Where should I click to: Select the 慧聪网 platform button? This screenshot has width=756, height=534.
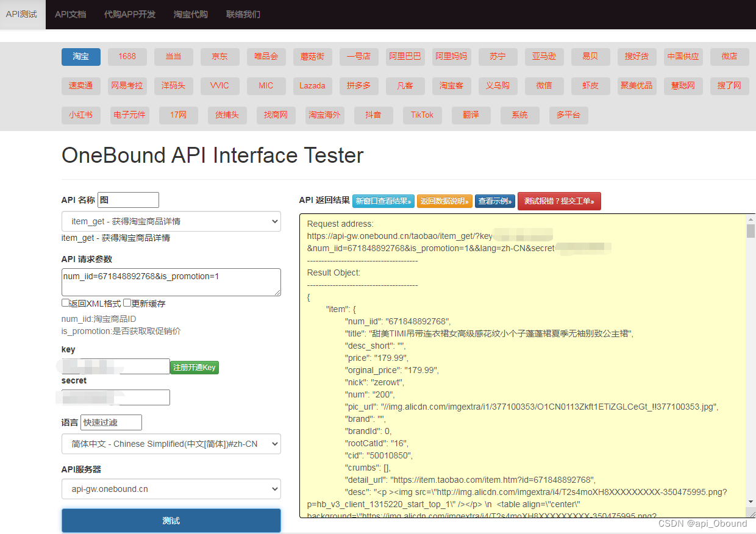(x=683, y=86)
